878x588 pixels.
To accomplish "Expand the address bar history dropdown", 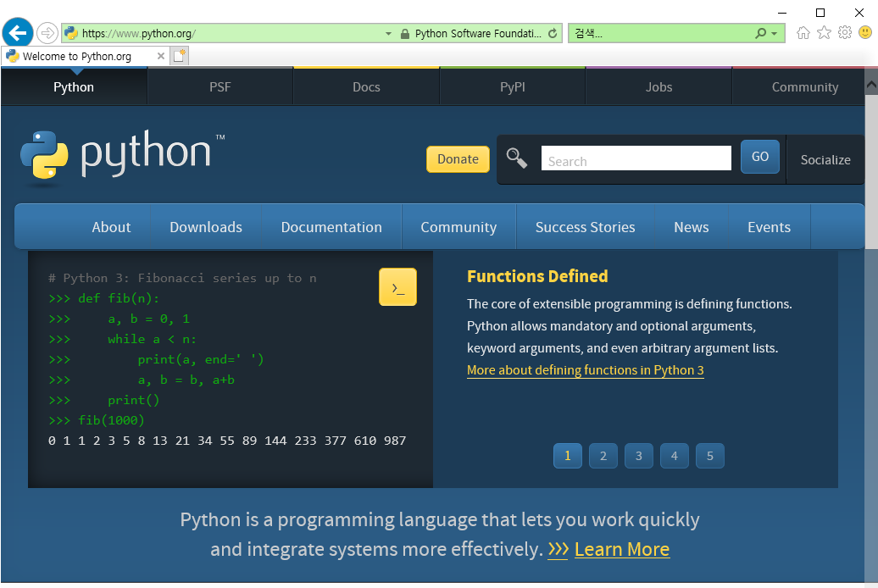I will 389,34.
